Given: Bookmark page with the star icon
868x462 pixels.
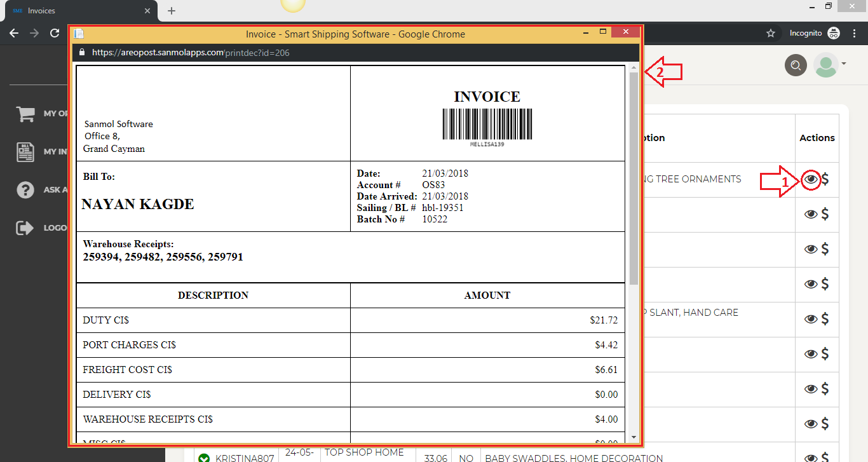Looking at the screenshot, I should pos(771,33).
